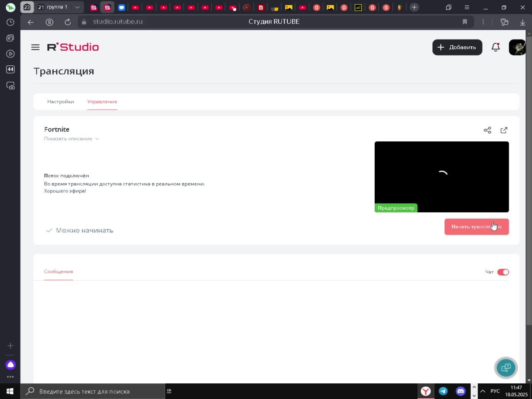Click the stream preview player

pos(442,177)
